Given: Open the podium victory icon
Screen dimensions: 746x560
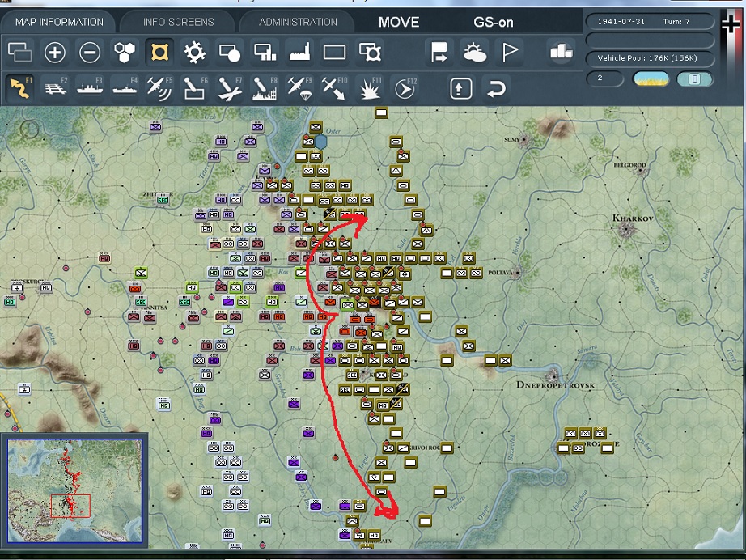Looking at the screenshot, I should point(562,51).
